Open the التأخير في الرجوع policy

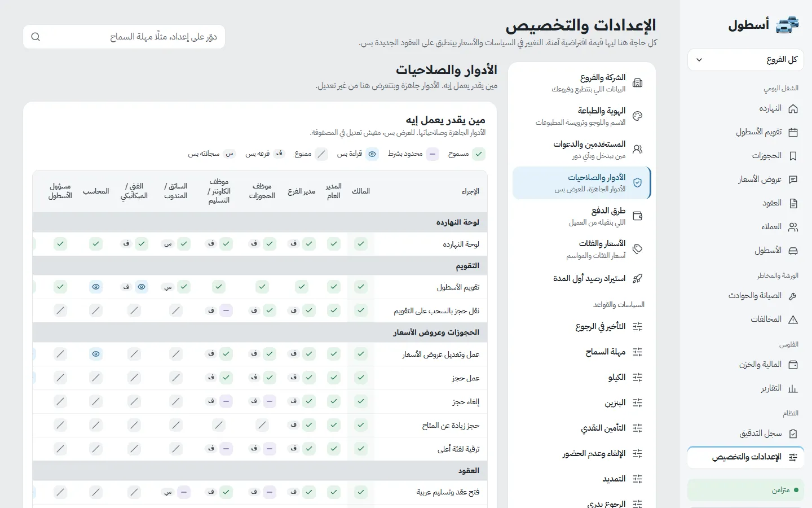(581, 327)
